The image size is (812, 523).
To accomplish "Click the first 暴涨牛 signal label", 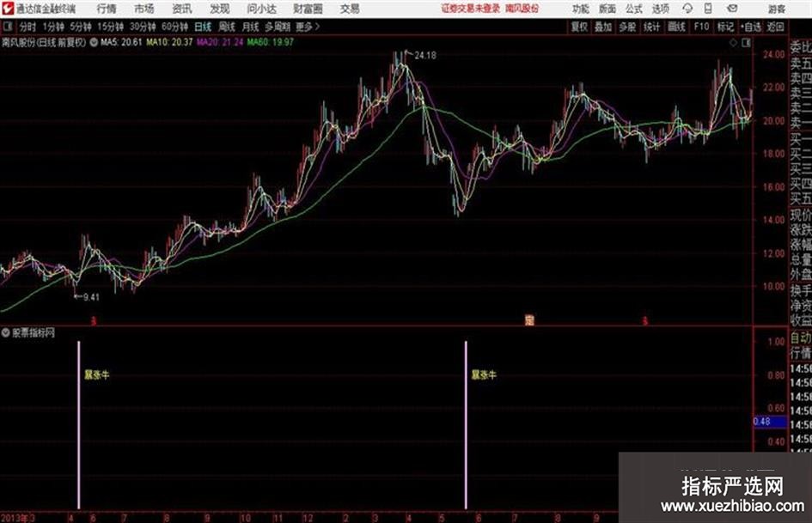I will 97,375.
